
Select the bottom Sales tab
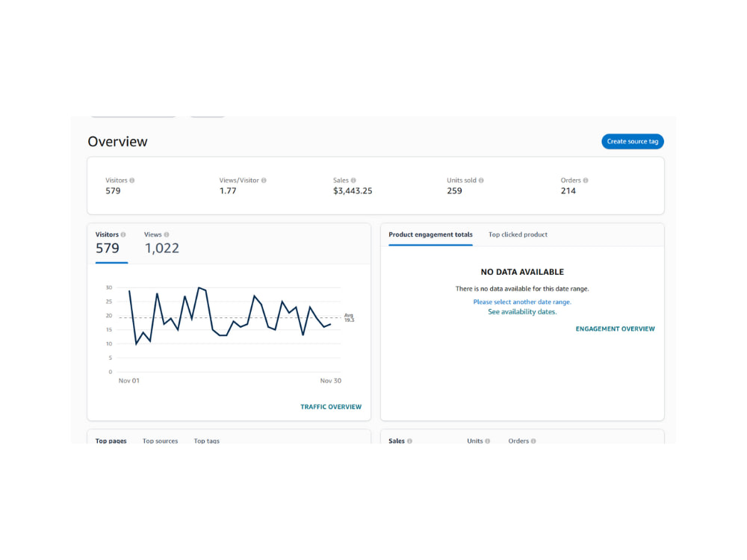pyautogui.click(x=397, y=441)
